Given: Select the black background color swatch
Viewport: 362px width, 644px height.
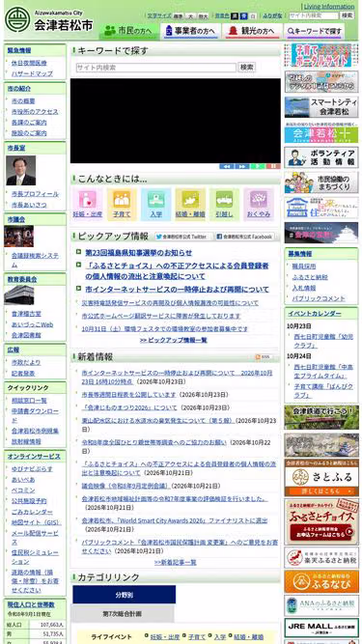Looking at the screenshot, I should 235,15.
